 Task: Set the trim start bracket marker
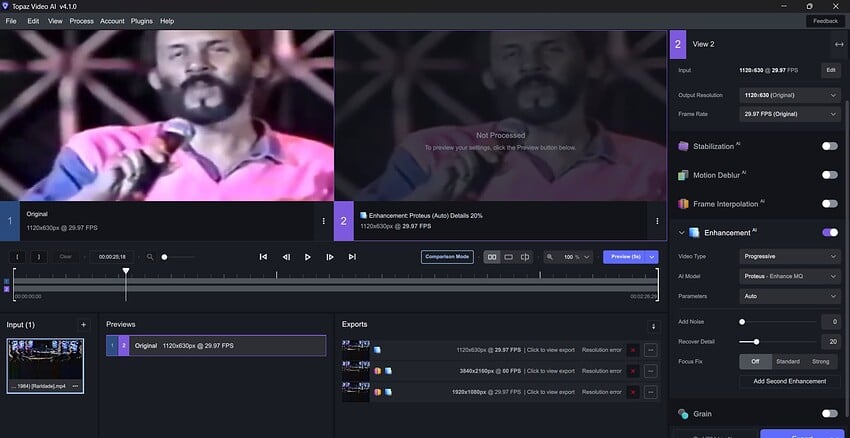17,257
